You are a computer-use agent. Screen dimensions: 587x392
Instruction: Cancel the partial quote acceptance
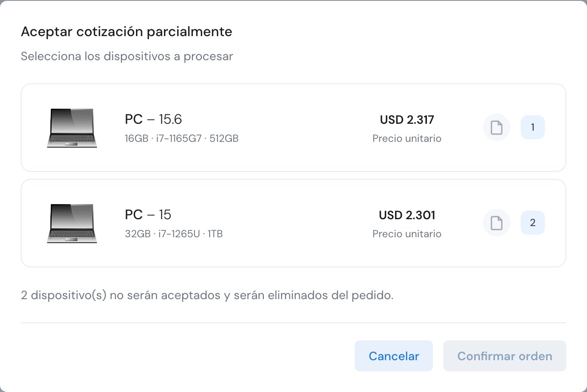pos(394,356)
